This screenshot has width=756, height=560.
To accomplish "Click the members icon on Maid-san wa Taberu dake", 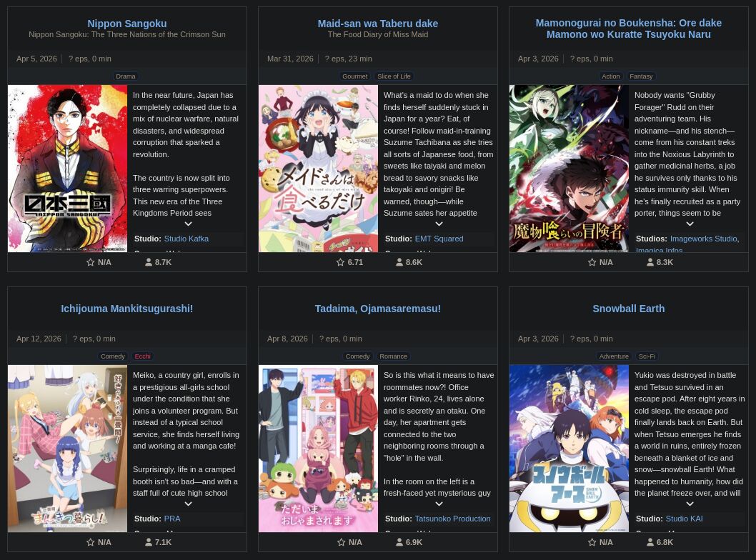I will point(399,262).
